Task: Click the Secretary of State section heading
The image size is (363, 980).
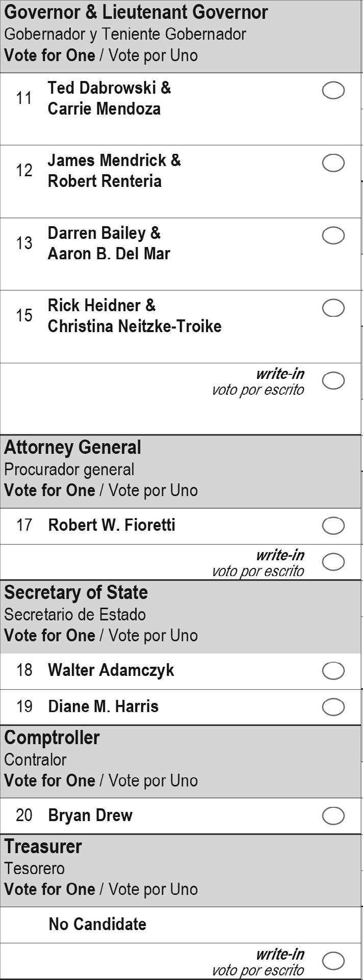Action: (75, 592)
